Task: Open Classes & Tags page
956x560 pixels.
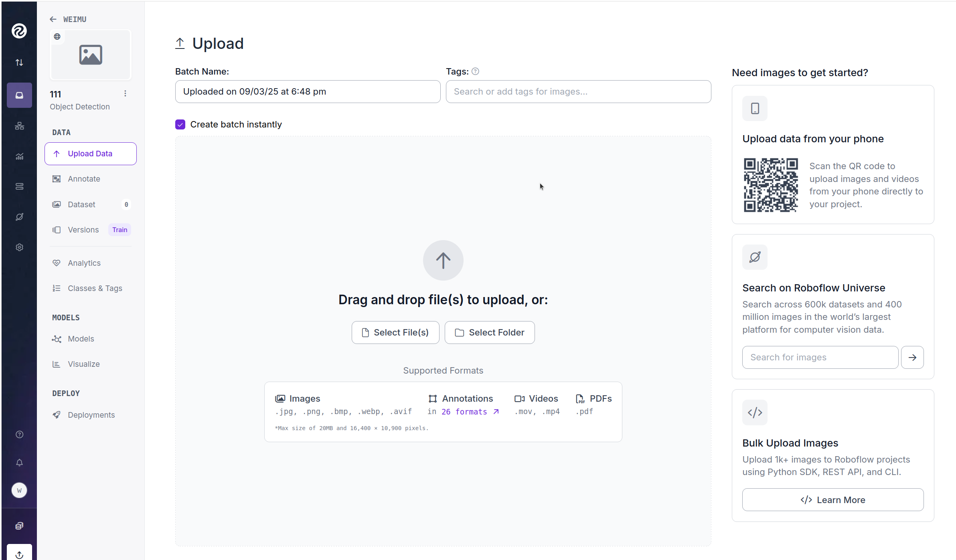Action: pyautogui.click(x=95, y=288)
